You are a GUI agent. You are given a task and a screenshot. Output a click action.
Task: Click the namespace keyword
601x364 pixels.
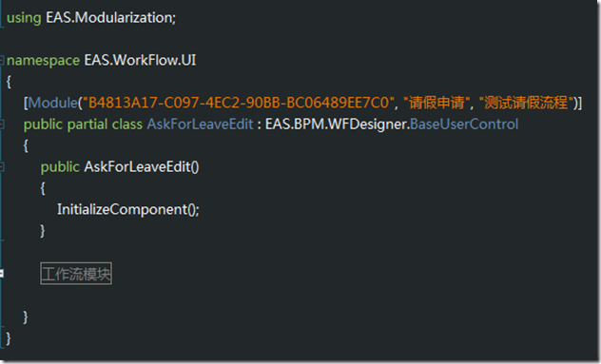43,61
